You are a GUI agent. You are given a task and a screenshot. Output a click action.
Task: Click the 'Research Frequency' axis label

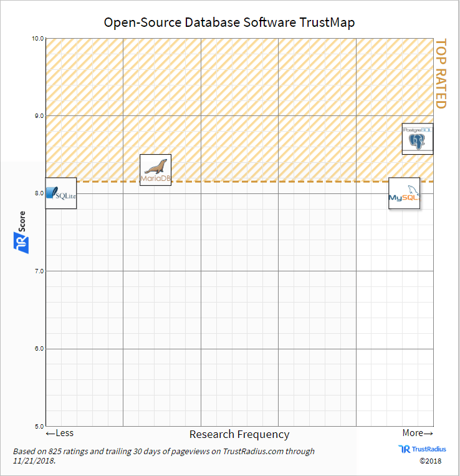tap(239, 434)
